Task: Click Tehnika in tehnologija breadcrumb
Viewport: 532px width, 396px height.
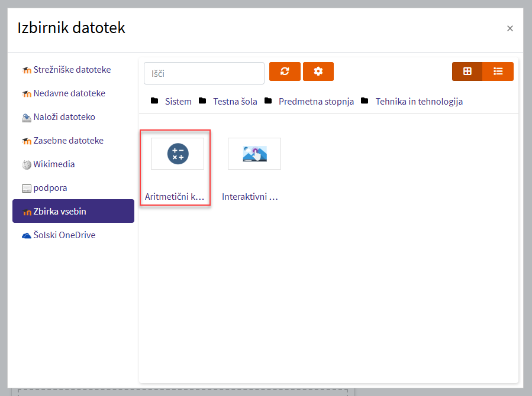Action: coord(418,102)
